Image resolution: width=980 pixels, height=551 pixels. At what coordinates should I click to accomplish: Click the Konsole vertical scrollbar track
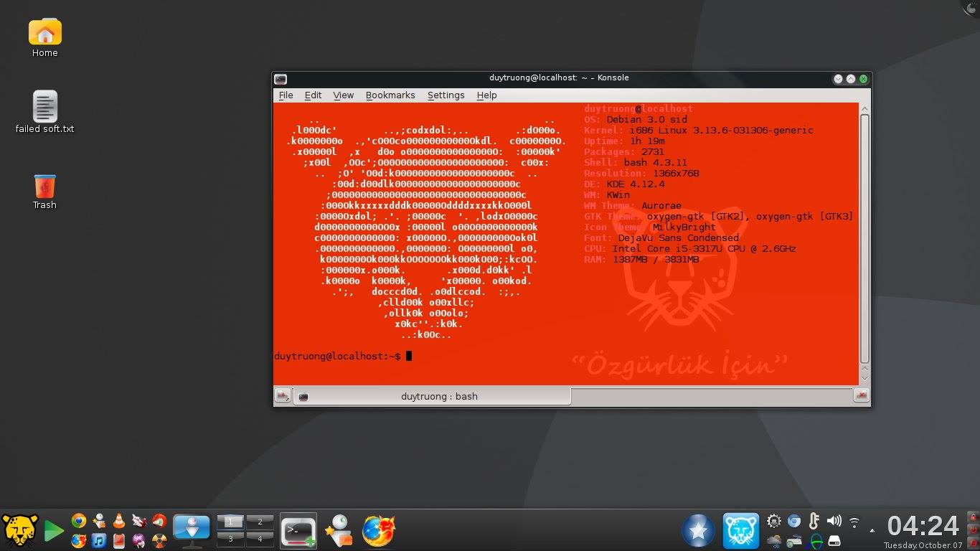click(864, 238)
